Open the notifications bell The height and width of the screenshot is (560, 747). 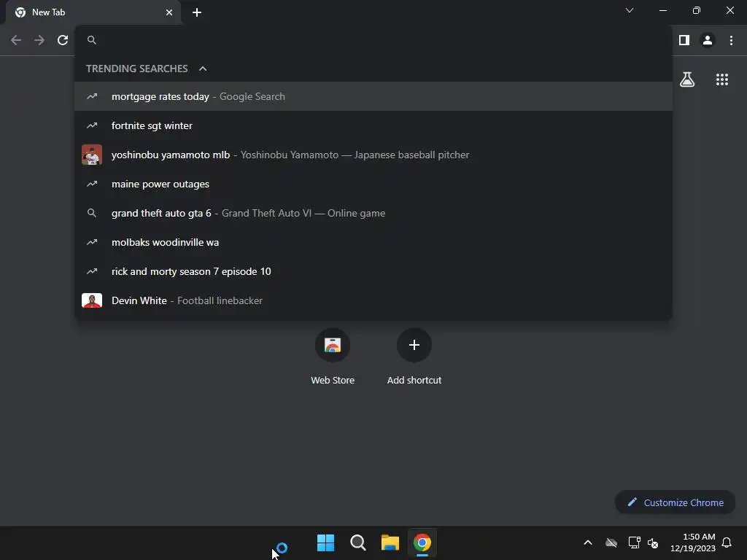pos(727,542)
